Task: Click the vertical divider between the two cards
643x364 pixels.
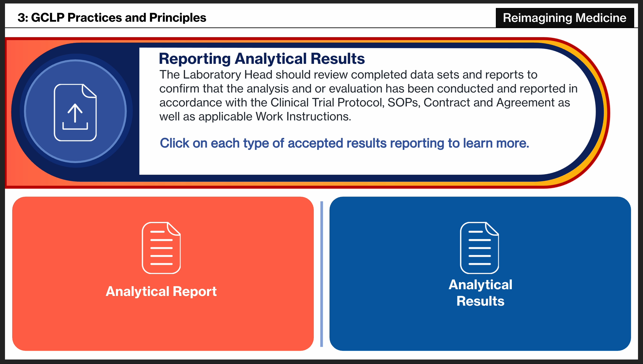Action: click(x=322, y=274)
